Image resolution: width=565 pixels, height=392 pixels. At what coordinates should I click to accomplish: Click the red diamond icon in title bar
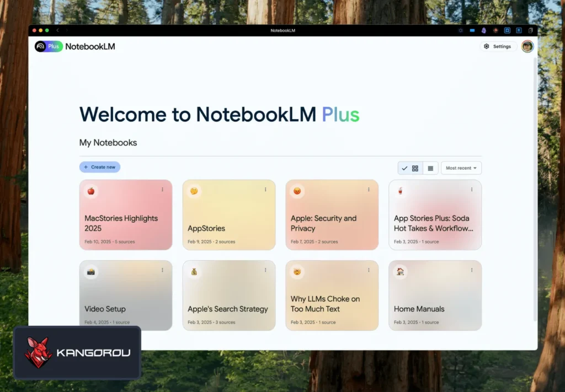tap(495, 30)
